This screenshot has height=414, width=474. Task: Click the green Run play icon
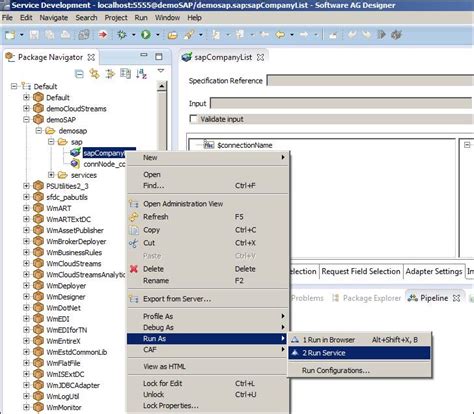point(146,35)
